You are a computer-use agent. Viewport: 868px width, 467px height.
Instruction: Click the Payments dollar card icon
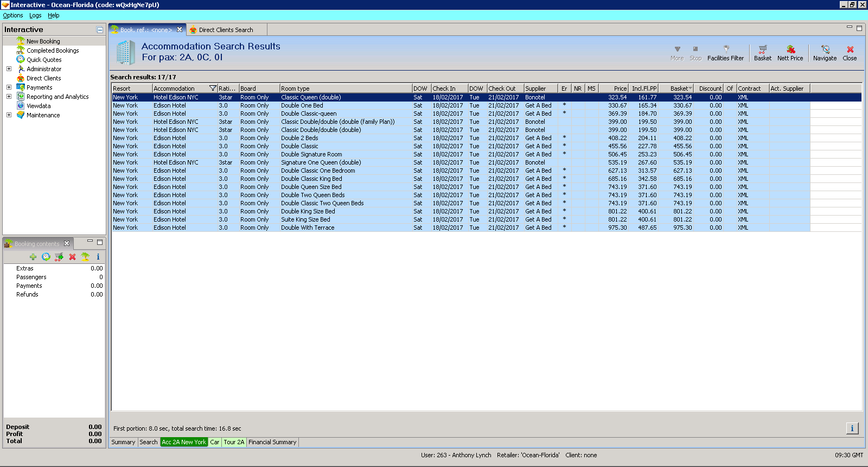(x=21, y=87)
